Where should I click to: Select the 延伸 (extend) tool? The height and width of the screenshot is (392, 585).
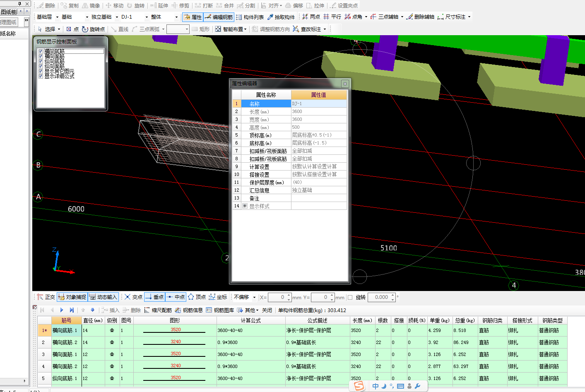point(159,5)
